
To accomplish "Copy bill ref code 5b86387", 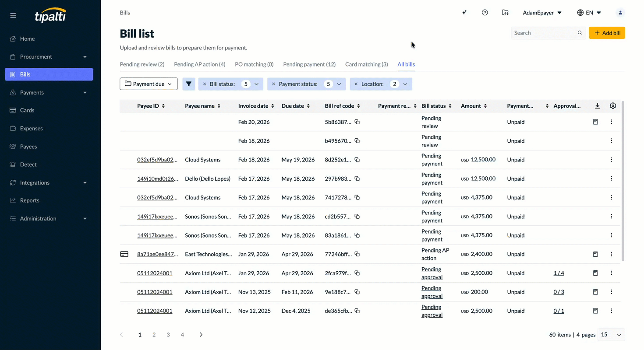I will [x=357, y=122].
